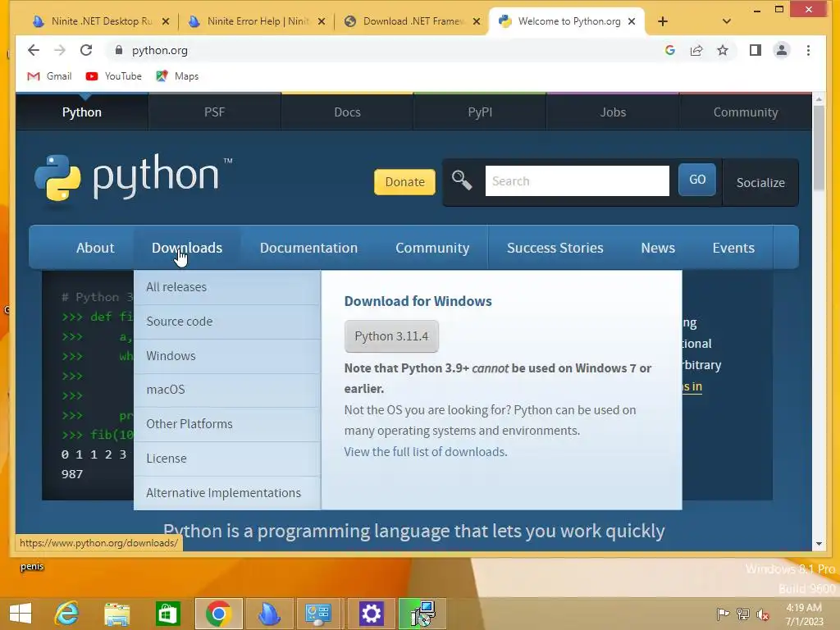Click the muted volume tray icon

coord(763,614)
